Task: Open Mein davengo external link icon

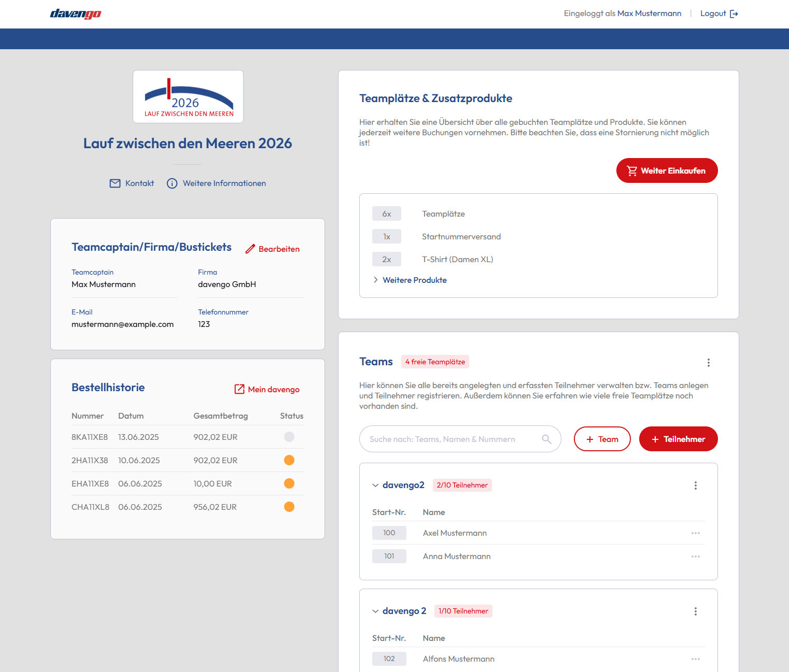Action: click(x=239, y=389)
